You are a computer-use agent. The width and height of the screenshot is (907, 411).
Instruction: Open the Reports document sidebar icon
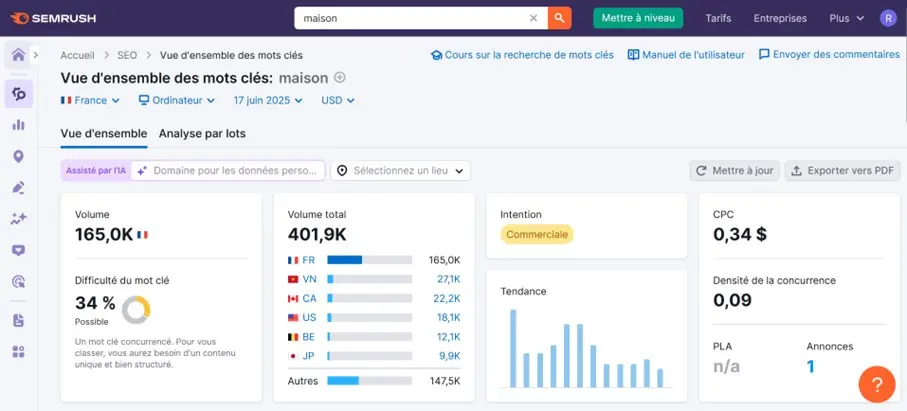click(x=19, y=321)
